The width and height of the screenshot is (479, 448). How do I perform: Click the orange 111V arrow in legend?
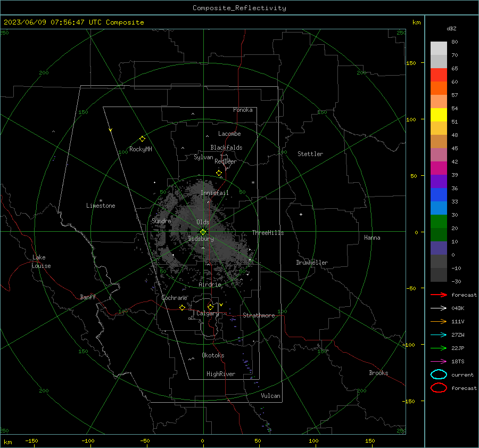pos(439,321)
